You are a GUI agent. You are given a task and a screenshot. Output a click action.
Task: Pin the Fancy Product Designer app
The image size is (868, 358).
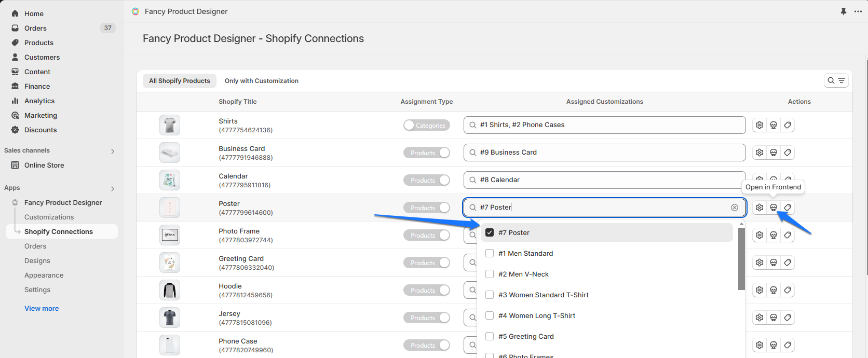coord(844,11)
